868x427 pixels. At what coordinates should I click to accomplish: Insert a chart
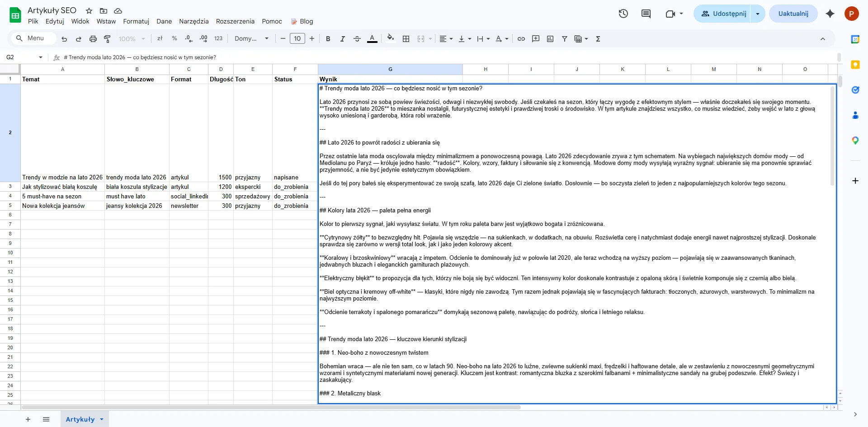[550, 39]
